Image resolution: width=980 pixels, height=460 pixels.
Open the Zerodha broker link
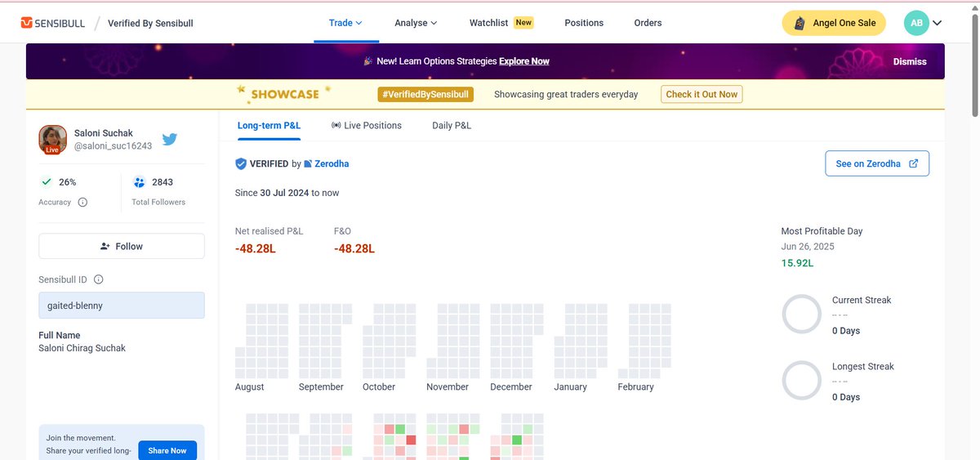[x=327, y=163]
